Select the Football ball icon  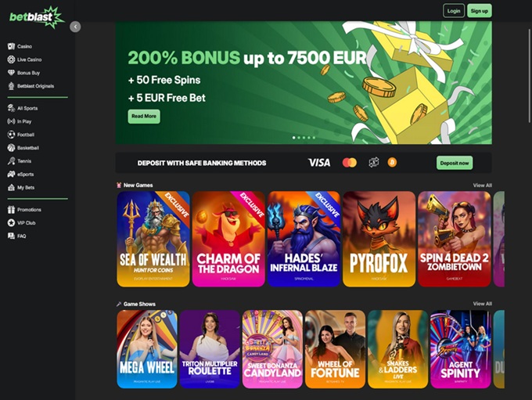[11, 135]
